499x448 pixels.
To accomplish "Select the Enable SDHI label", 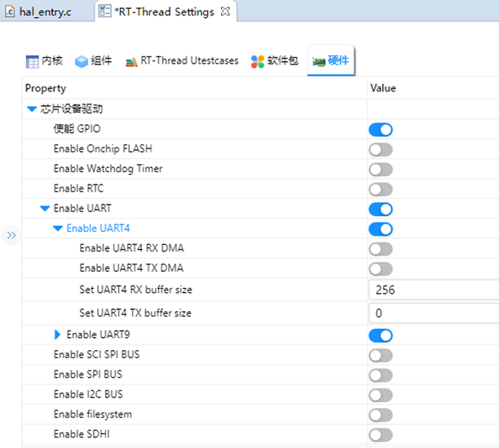I will pos(82,434).
